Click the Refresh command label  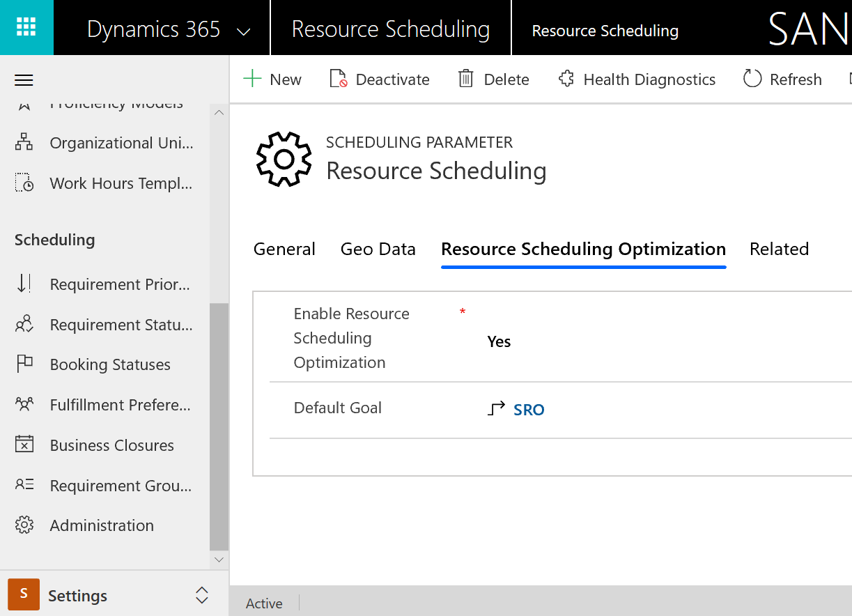coord(796,79)
